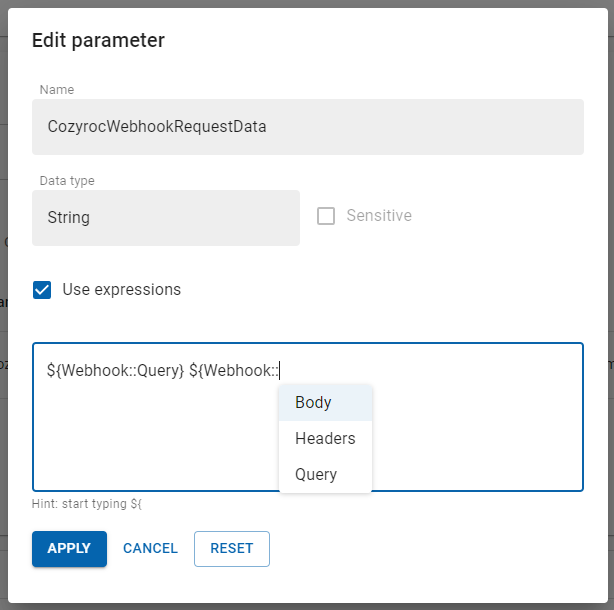Hit the RESET button

(x=231, y=548)
